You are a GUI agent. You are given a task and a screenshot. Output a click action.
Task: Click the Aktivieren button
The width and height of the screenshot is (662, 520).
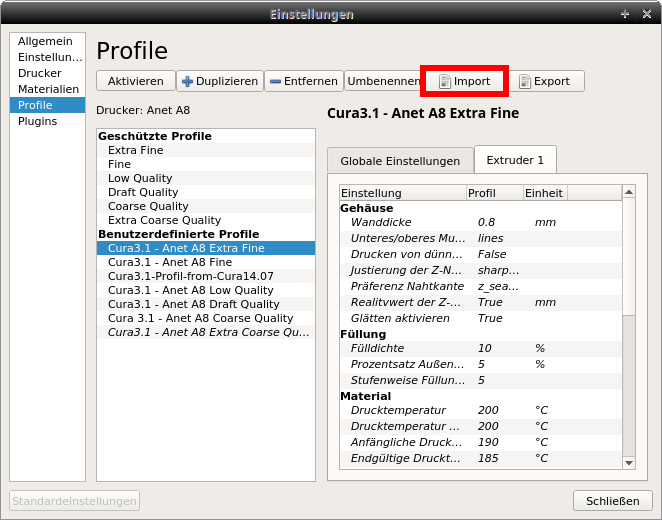click(x=136, y=81)
